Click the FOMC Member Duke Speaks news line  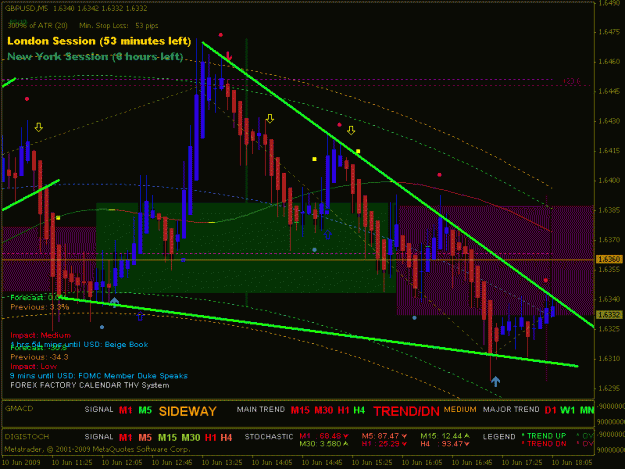(x=98, y=376)
